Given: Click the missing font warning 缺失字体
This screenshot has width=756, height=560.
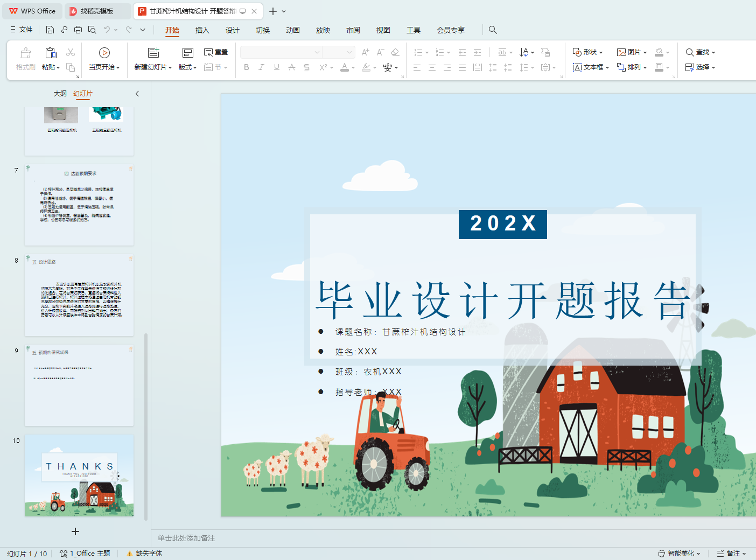Looking at the screenshot, I should 144,554.
